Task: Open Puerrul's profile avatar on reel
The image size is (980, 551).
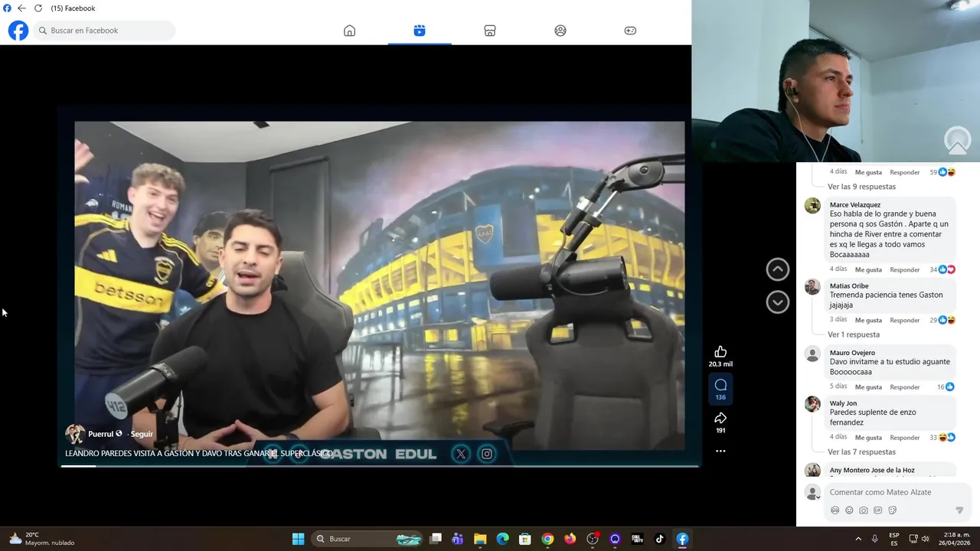Action: click(75, 434)
